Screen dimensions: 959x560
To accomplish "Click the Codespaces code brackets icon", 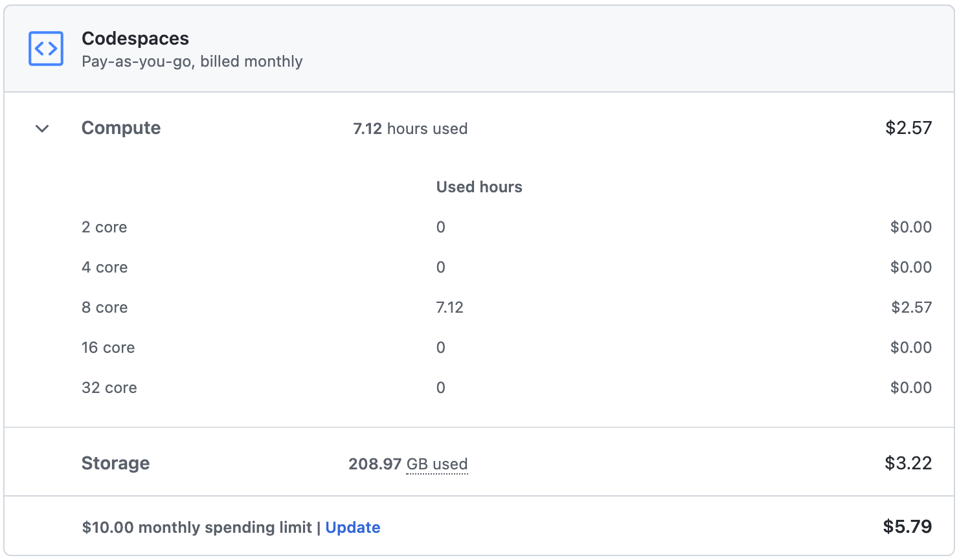I will [46, 49].
